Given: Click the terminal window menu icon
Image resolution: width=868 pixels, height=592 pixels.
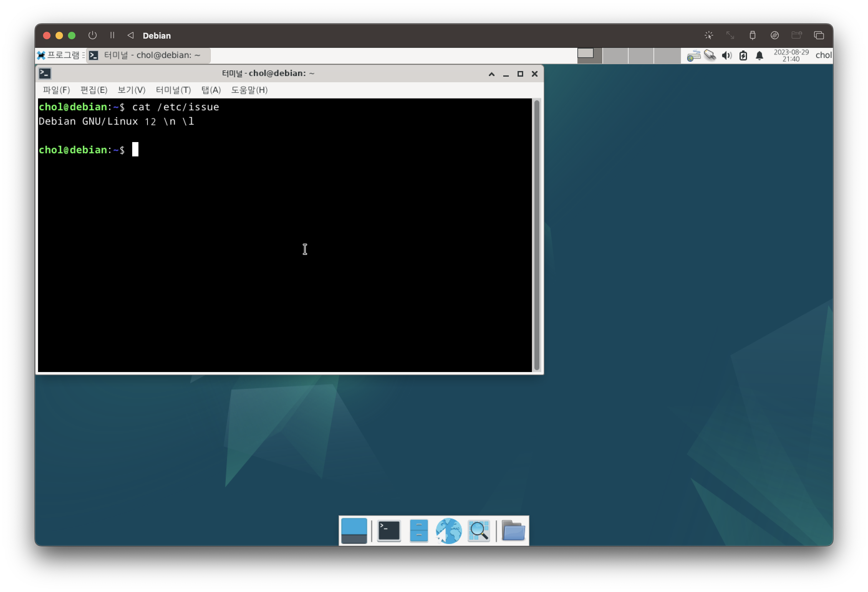Looking at the screenshot, I should click(x=45, y=73).
